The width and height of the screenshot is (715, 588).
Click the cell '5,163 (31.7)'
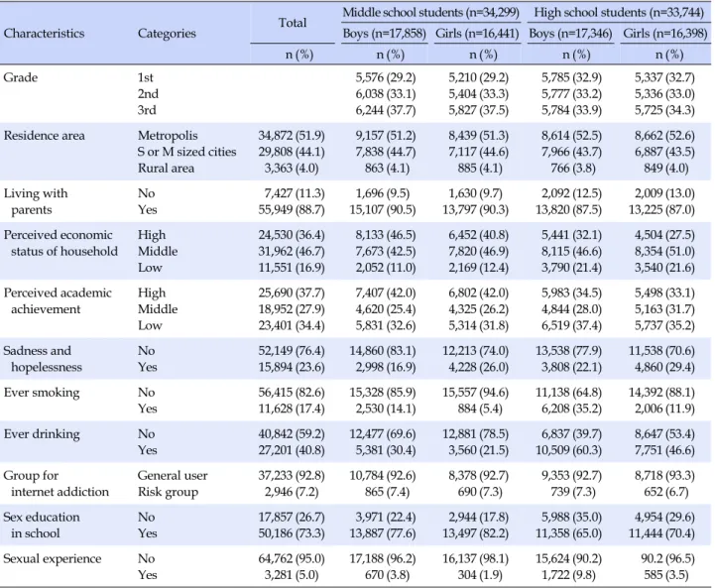pos(664,309)
